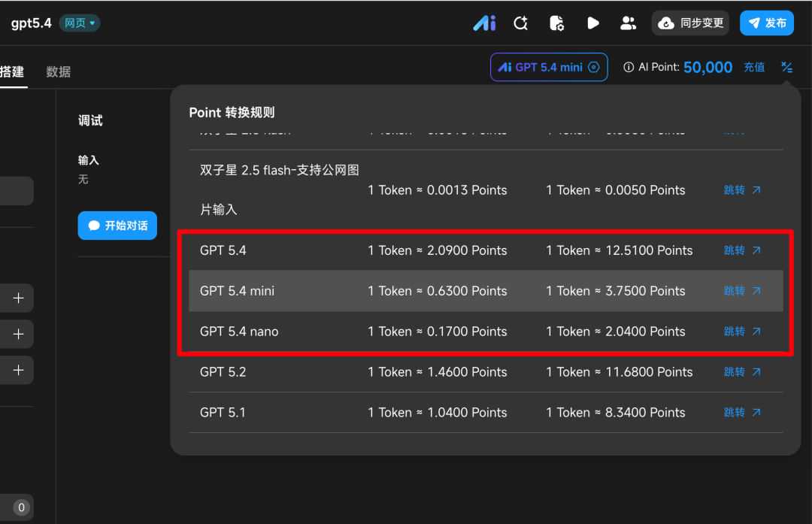Screen dimensions: 812x524
Task: Click the AI Point balance 50,000
Action: pos(707,68)
